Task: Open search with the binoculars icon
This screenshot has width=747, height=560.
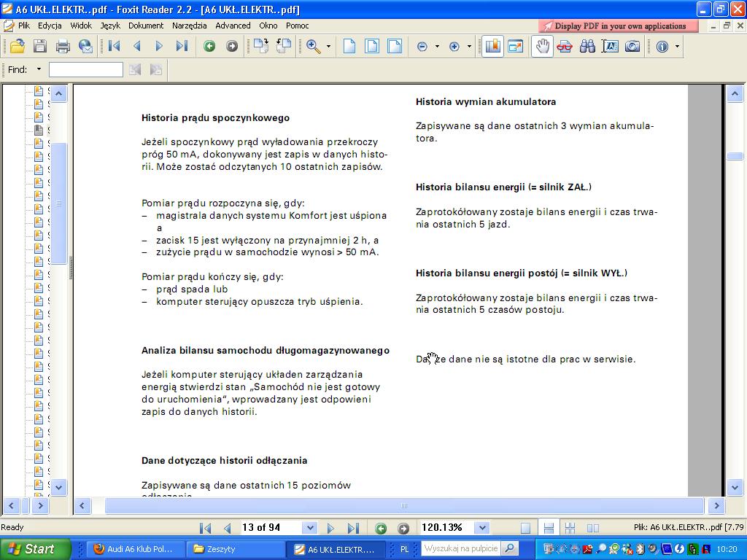Action: tap(587, 46)
